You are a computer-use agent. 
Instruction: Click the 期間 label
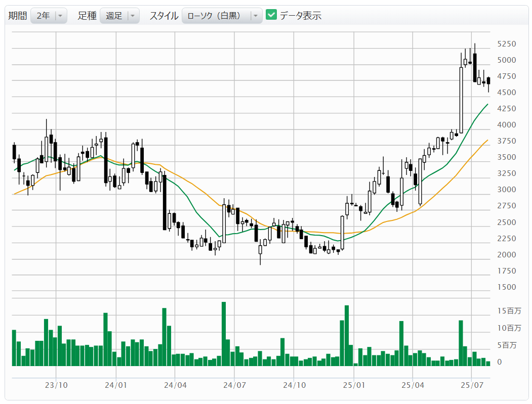(x=18, y=16)
